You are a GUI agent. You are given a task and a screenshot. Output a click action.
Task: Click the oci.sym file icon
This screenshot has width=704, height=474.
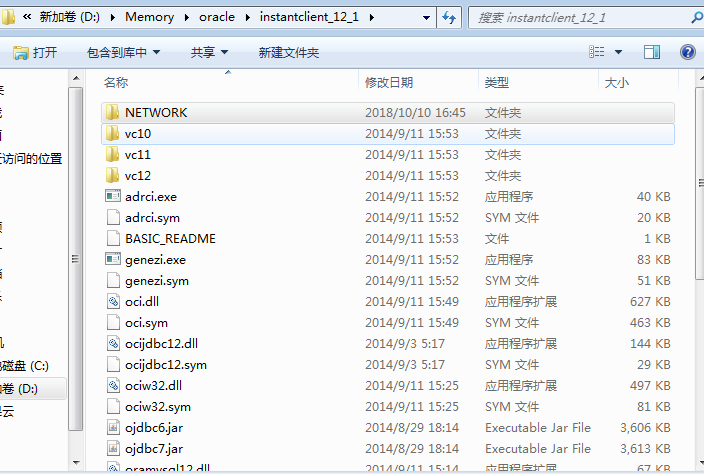113,322
